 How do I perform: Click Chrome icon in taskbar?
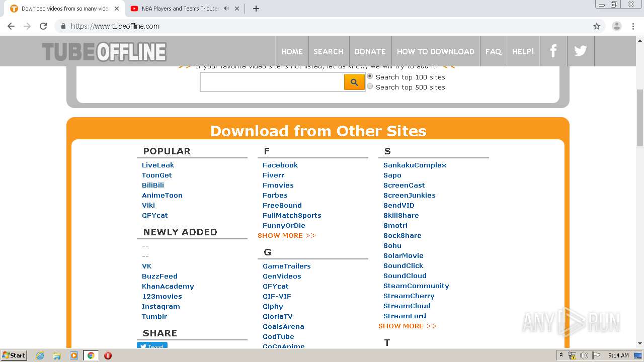pos(91,355)
